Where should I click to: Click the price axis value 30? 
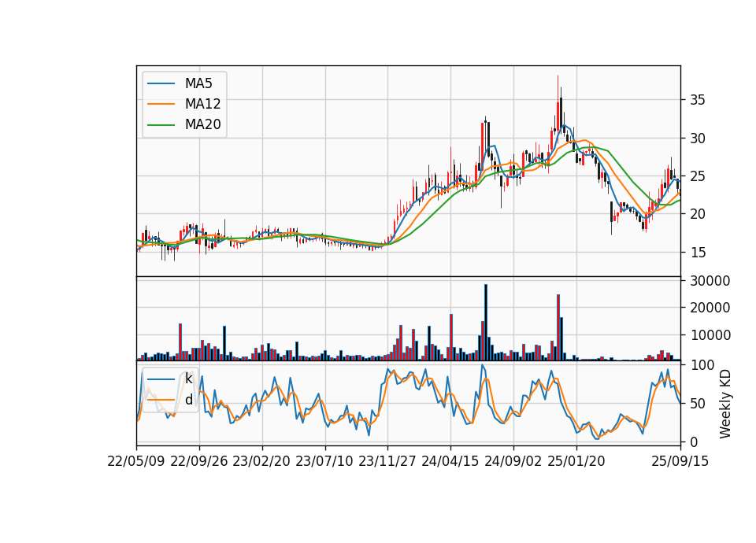tap(698, 139)
